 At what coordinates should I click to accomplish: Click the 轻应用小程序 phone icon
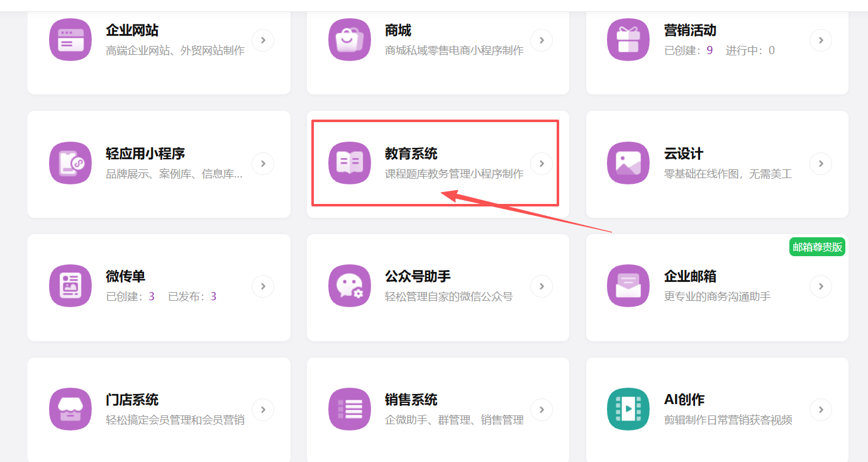tap(70, 163)
